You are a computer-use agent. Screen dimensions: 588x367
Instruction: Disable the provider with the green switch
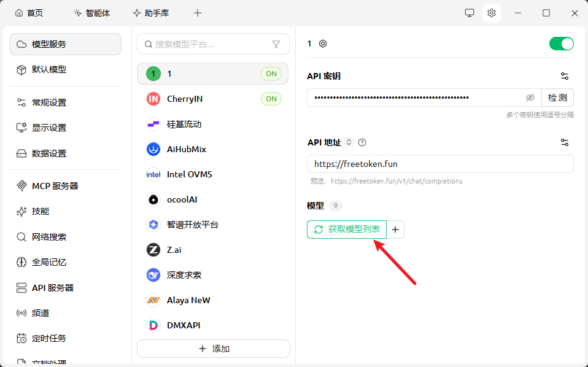click(x=561, y=44)
